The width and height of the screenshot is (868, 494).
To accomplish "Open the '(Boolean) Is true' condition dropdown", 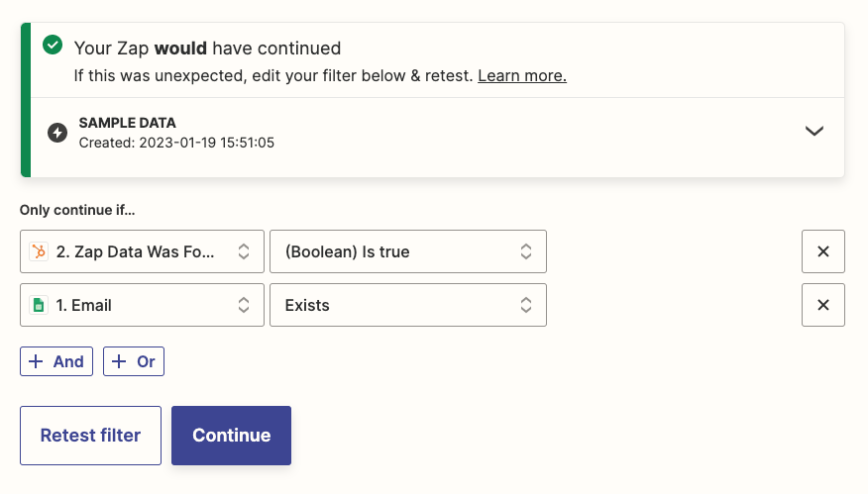I will click(x=407, y=251).
